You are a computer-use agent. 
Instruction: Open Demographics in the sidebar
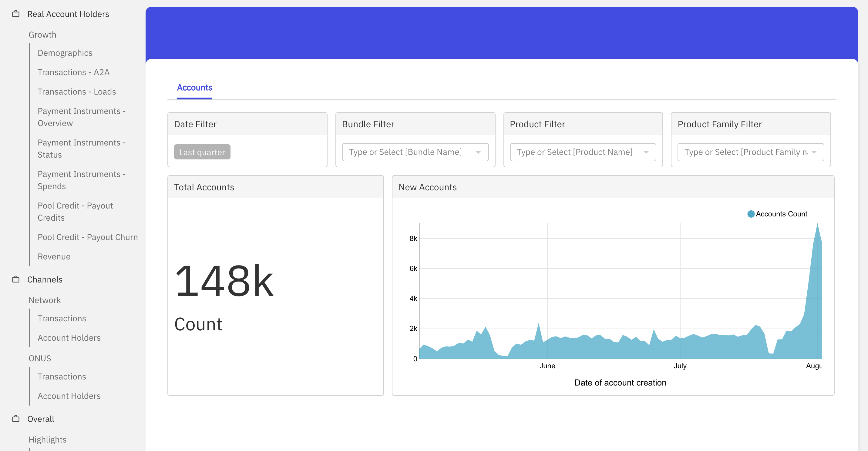click(x=65, y=53)
